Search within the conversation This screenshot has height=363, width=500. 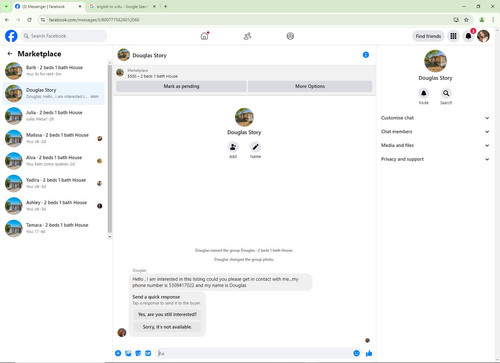tap(446, 93)
